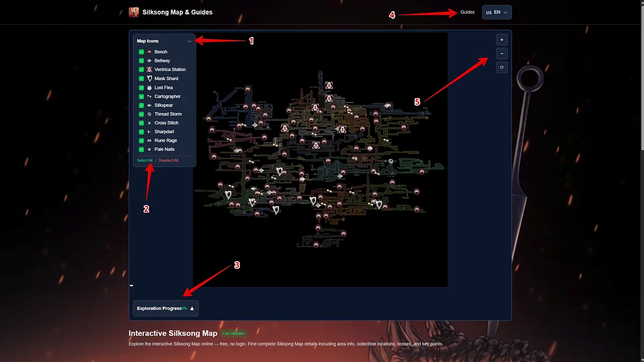
Task: Uncheck the Pale Nails checkbox
Action: pyautogui.click(x=142, y=150)
